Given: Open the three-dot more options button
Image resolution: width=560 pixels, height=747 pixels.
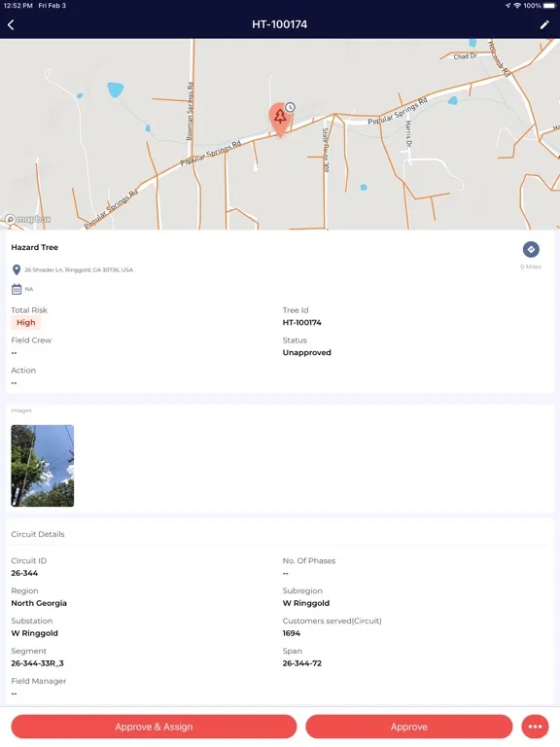Looking at the screenshot, I should [535, 727].
